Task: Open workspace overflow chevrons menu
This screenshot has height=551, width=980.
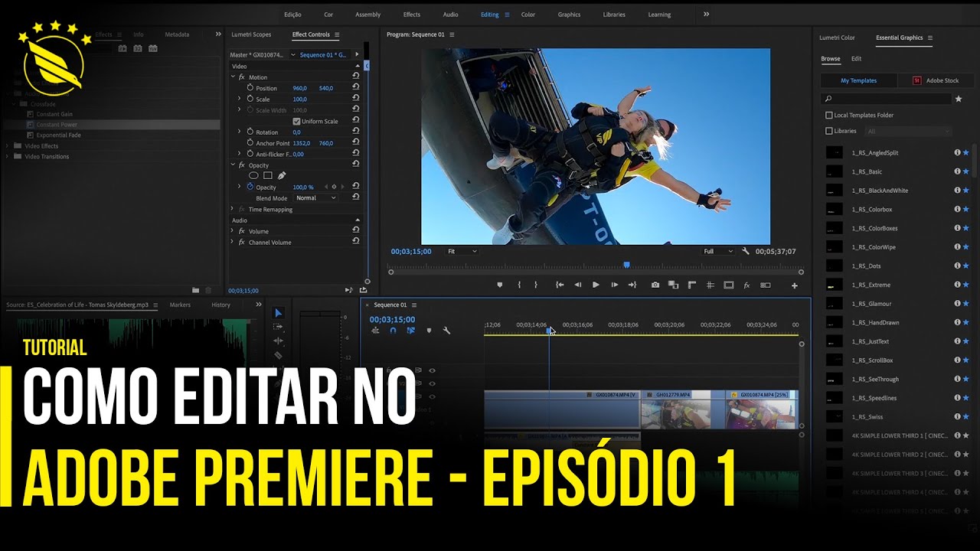Action: [x=706, y=14]
